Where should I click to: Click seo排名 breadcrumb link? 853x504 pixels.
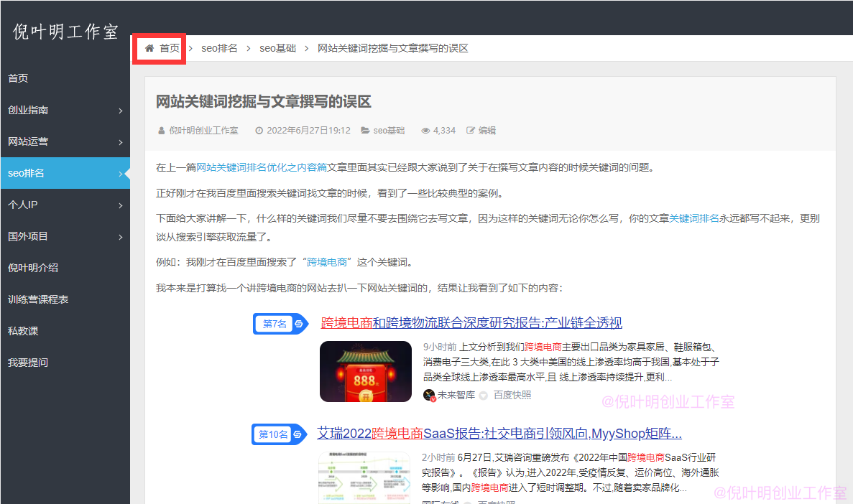219,48
